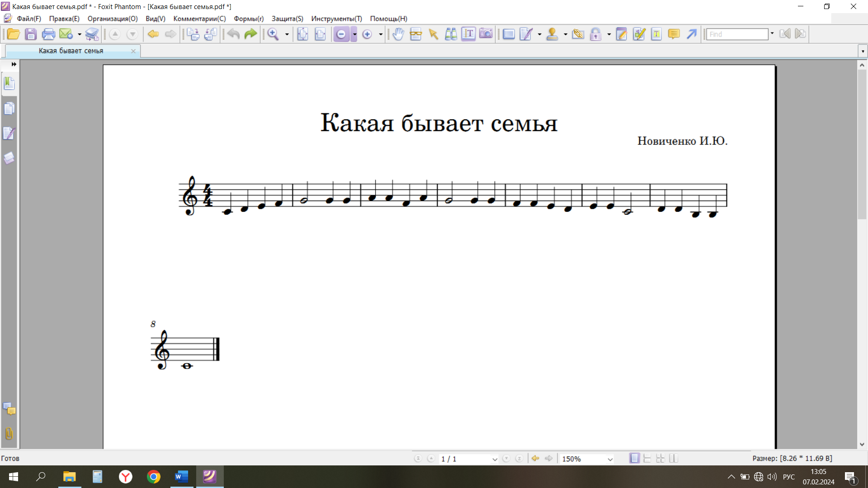Expand the Find options dropdown arrow
868x488 pixels.
[772, 34]
